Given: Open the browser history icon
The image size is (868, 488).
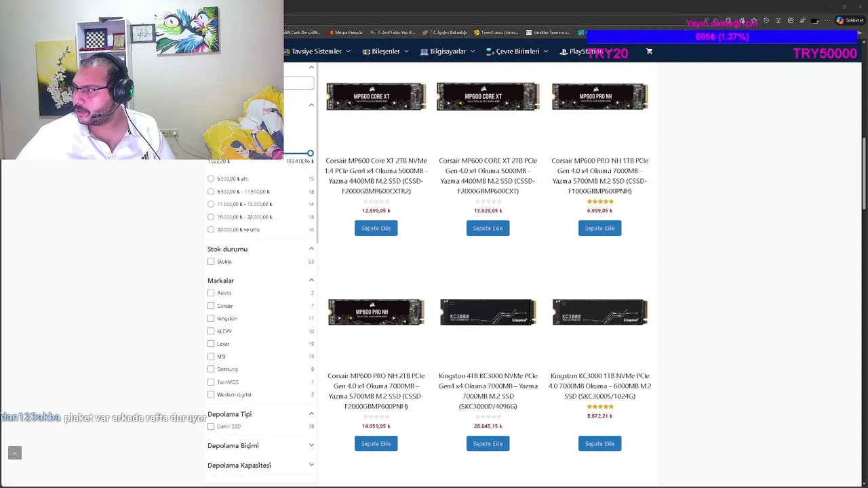Looking at the screenshot, I should 766,20.
